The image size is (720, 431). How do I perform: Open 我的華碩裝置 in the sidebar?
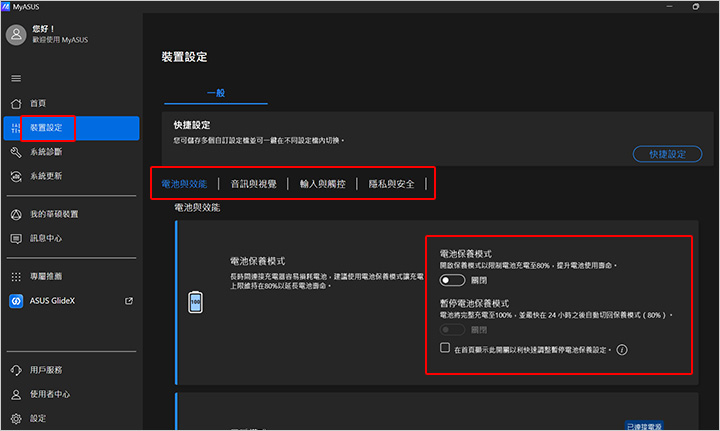71,214
